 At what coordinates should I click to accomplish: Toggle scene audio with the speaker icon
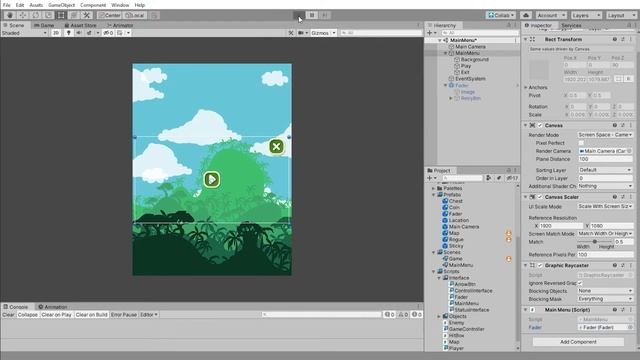point(79,33)
